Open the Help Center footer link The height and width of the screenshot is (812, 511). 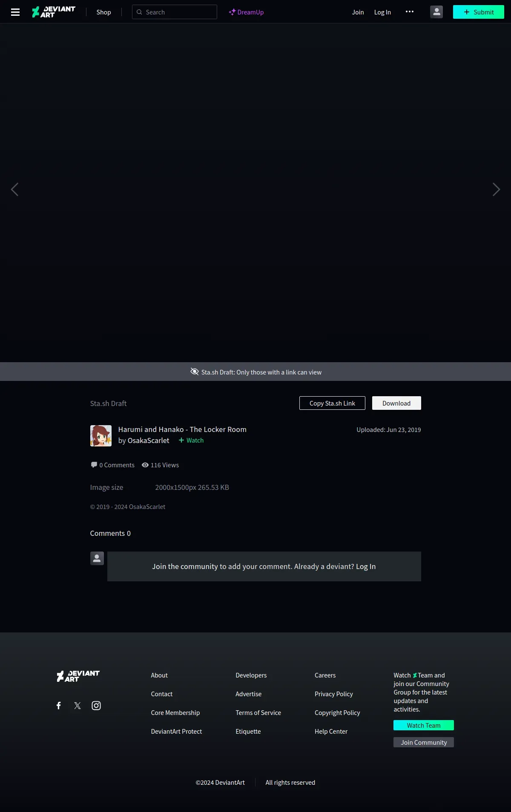point(331,732)
